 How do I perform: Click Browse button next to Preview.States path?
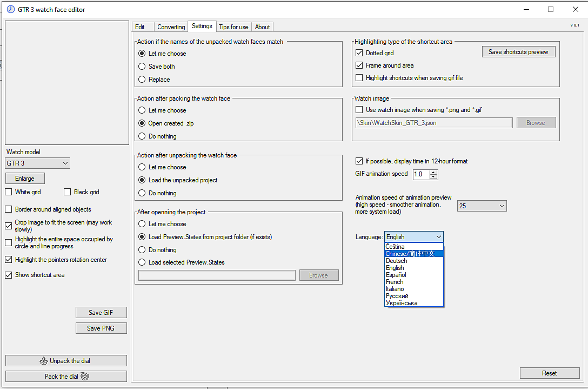[x=319, y=275]
